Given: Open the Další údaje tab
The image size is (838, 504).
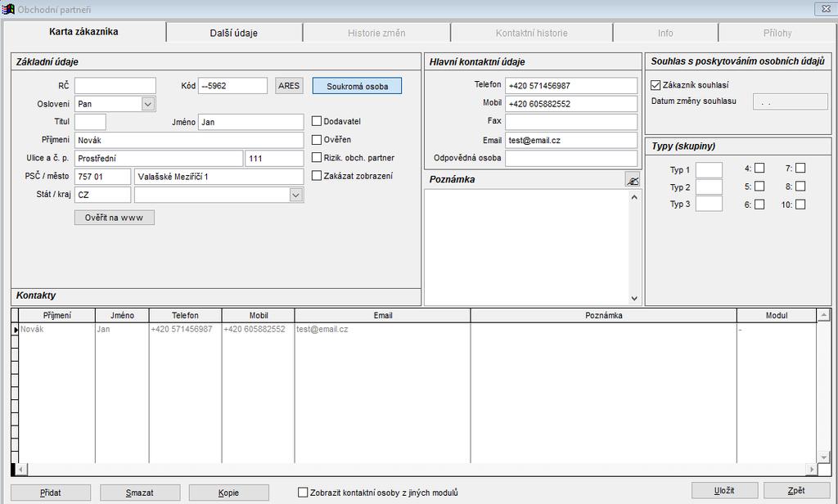Looking at the screenshot, I should coord(234,33).
